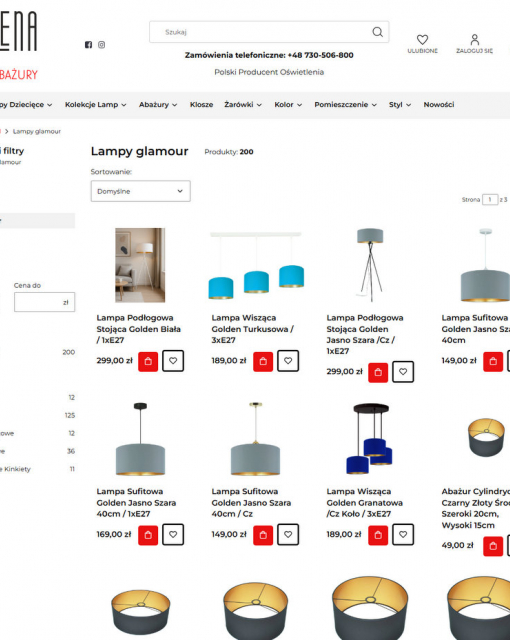
Task: Expand the Abażury menu
Action: [x=158, y=105]
